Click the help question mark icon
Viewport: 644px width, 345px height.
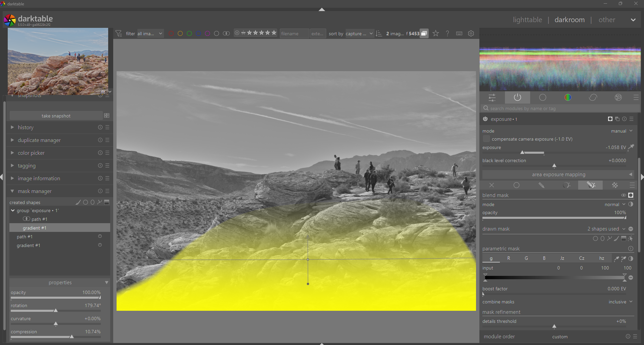click(447, 34)
